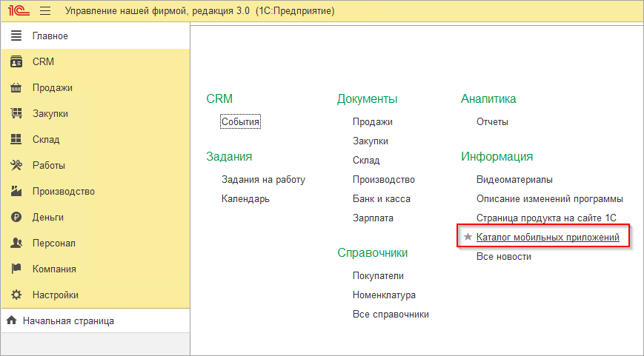
Task: Open Все справочники link
Action: click(391, 315)
